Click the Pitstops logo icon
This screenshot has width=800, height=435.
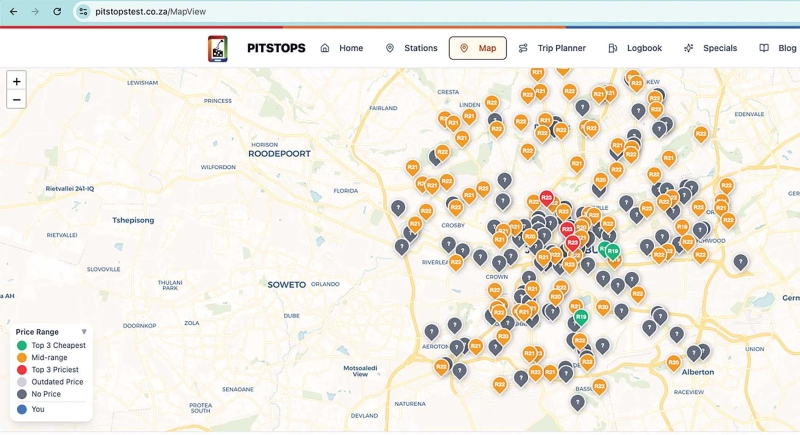pos(217,48)
